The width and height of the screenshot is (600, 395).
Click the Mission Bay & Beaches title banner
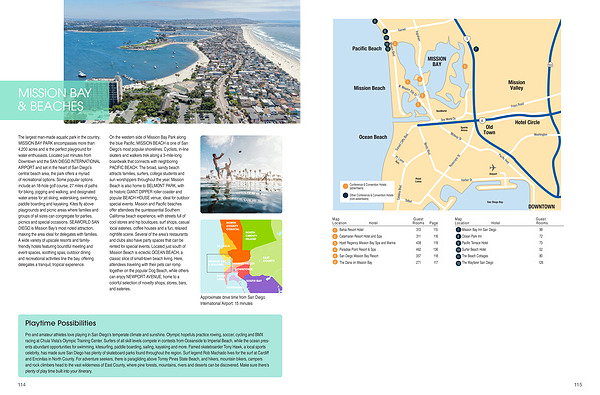tap(54, 100)
